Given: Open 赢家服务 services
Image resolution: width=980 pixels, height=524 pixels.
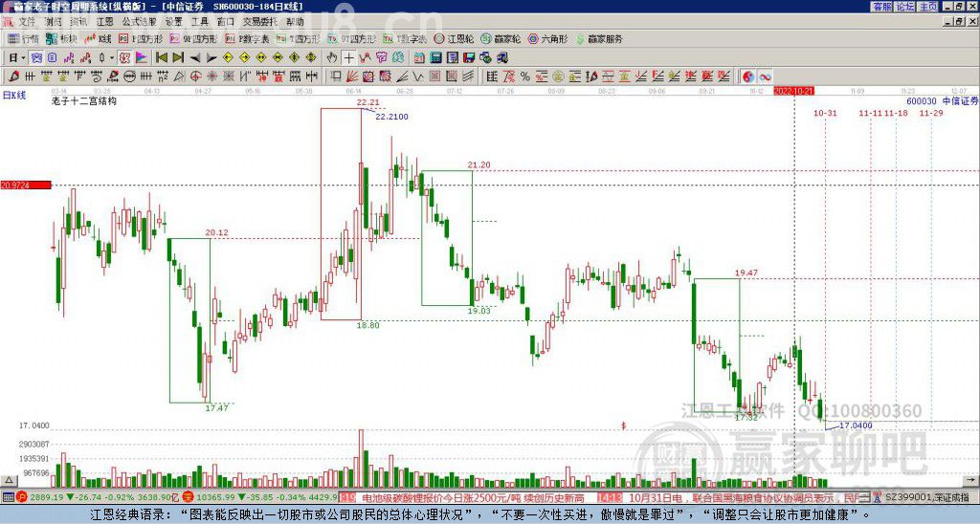Looking at the screenshot, I should (x=599, y=38).
